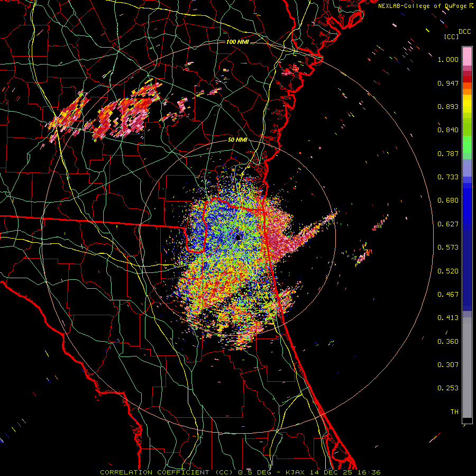Select the 0.787 legend value
The width and height of the screenshot is (476, 476).
[448, 153]
